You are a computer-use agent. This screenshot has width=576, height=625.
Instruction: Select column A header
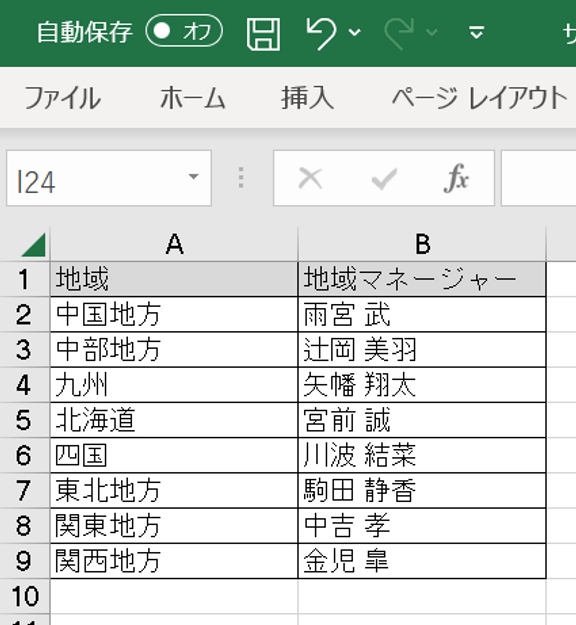(x=174, y=244)
